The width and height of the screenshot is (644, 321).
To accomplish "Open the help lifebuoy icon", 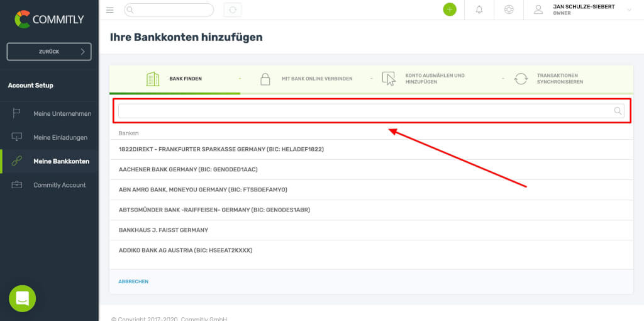I will [509, 10].
